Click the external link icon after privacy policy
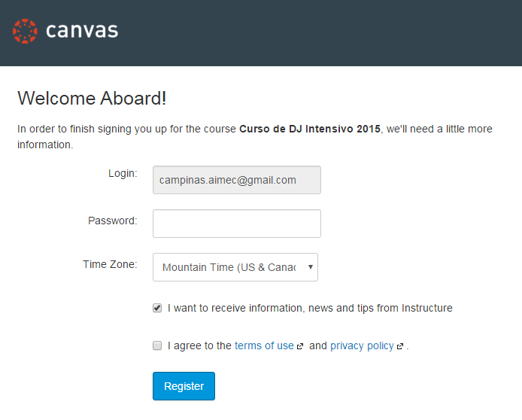The width and height of the screenshot is (522, 420). [x=400, y=346]
